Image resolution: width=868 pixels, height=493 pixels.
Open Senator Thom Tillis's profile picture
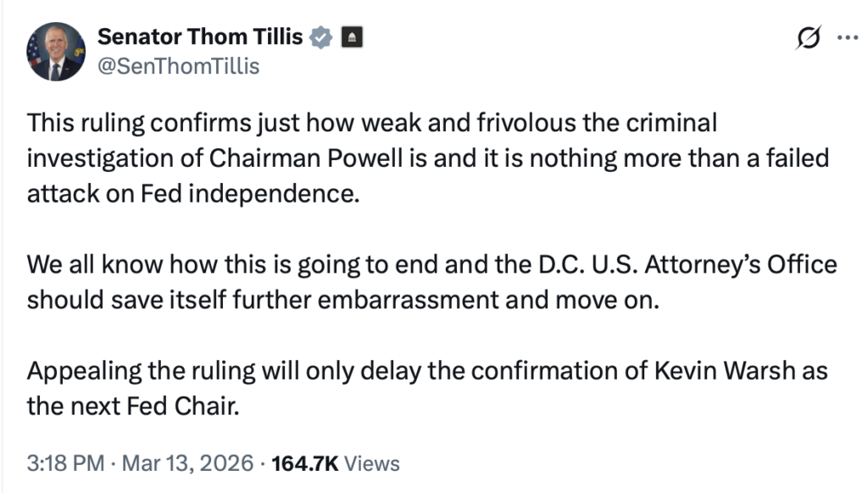(x=56, y=52)
